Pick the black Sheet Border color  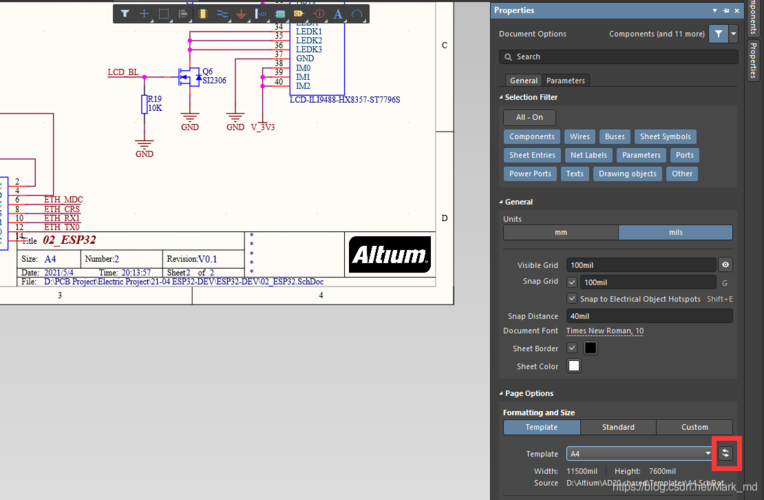[x=590, y=348]
